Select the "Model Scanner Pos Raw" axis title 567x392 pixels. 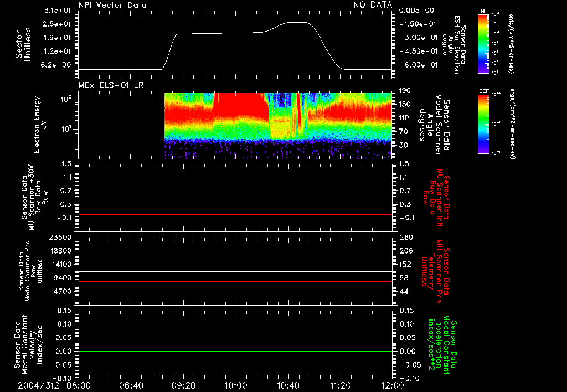(30, 271)
